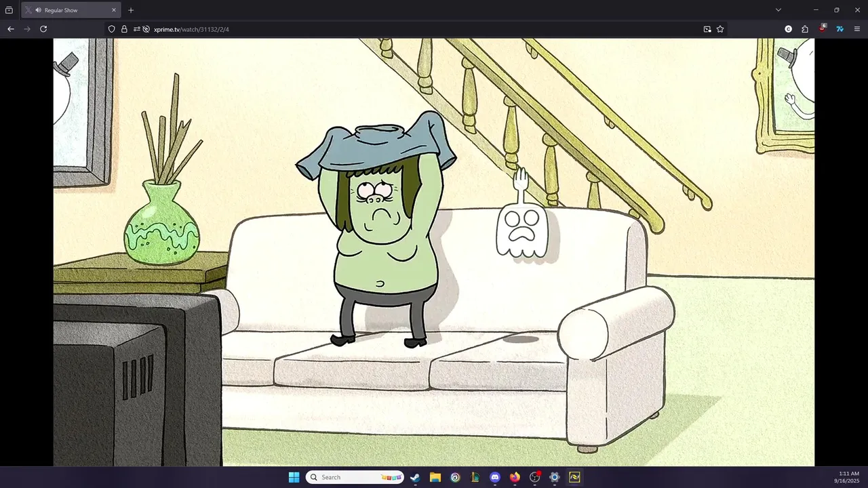868x488 pixels.
Task: Select the Regular Show tab
Action: (71, 10)
